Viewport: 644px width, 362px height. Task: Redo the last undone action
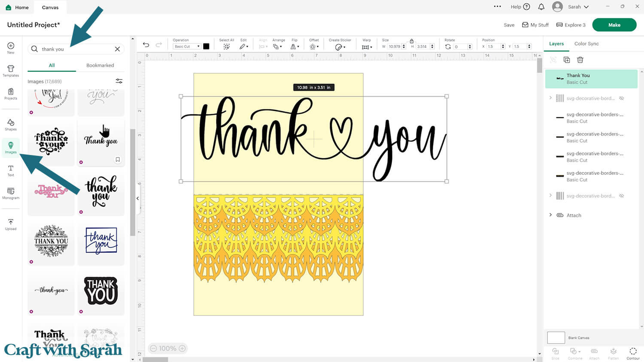click(x=158, y=45)
